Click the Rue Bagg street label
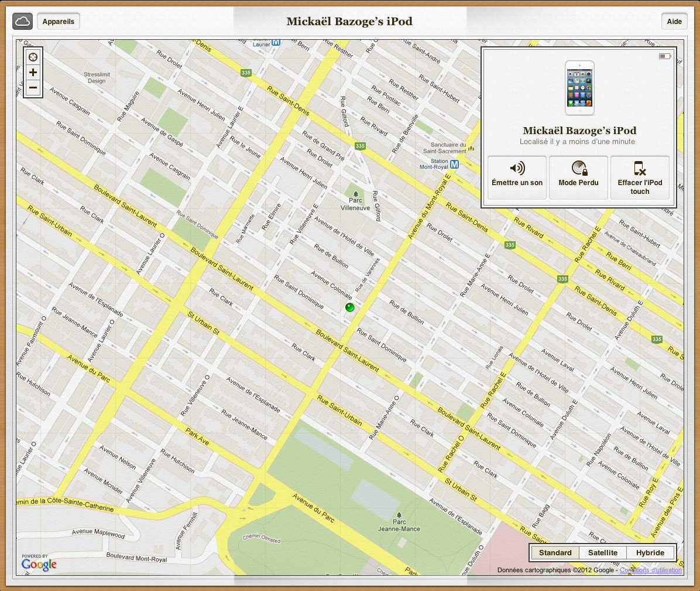 tap(541, 517)
